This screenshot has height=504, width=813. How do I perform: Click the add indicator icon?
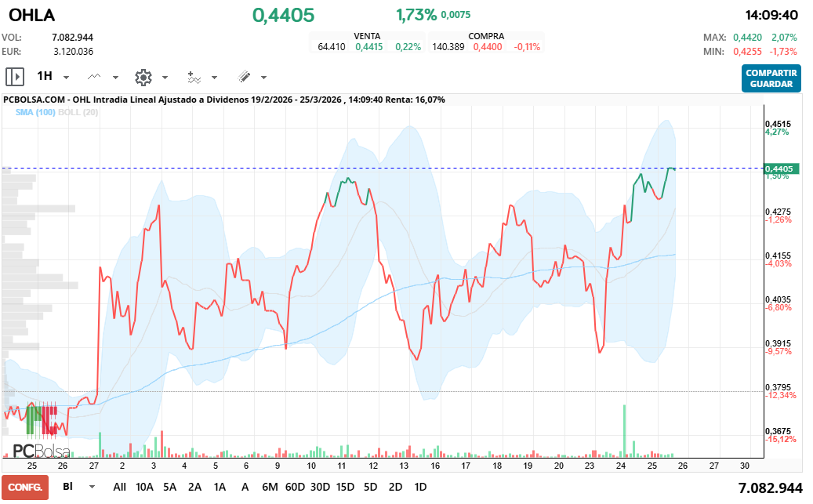click(x=194, y=77)
